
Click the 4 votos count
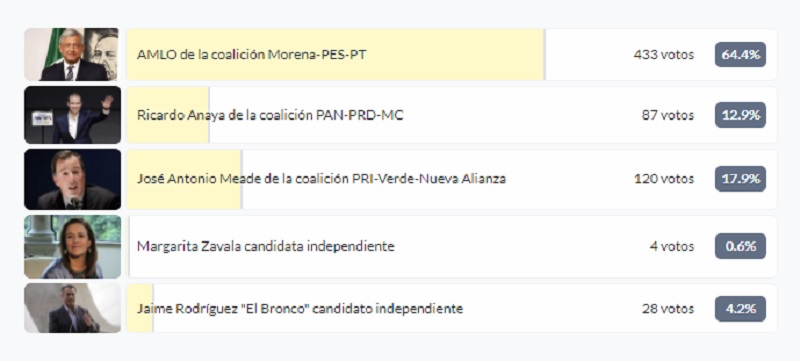pyautogui.click(x=672, y=246)
